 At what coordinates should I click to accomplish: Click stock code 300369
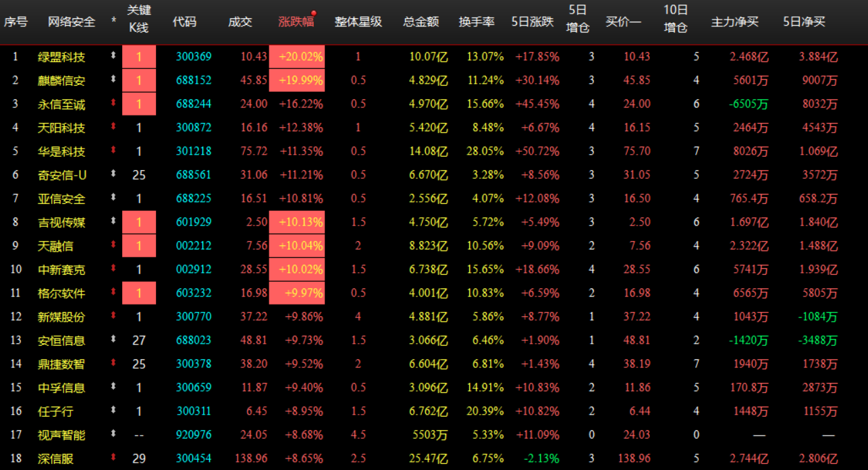[194, 57]
